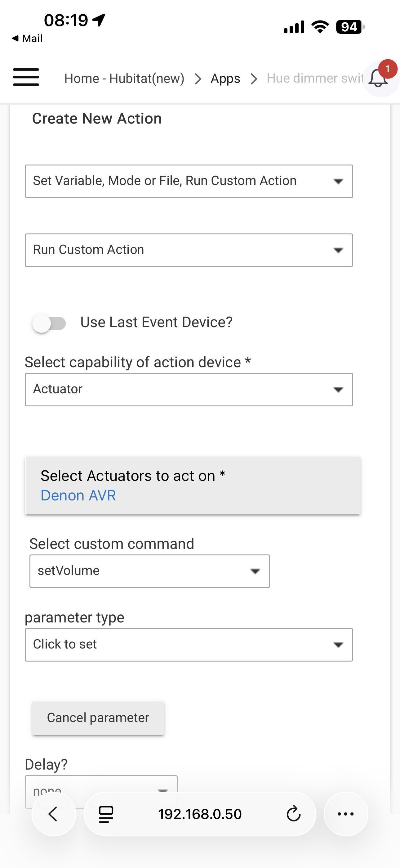The height and width of the screenshot is (868, 400).
Task: Open the Set Variable, Mode or File dropdown
Action: (x=189, y=181)
